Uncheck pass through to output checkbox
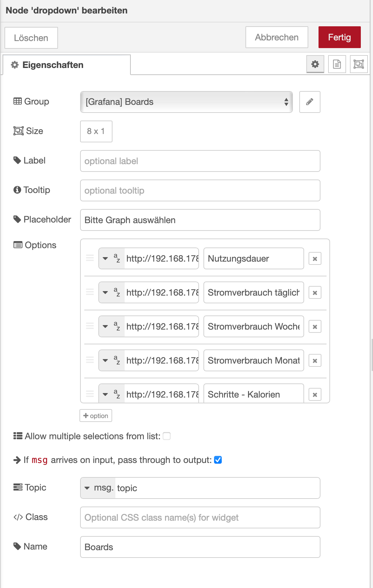This screenshot has height=588, width=373. (x=218, y=460)
